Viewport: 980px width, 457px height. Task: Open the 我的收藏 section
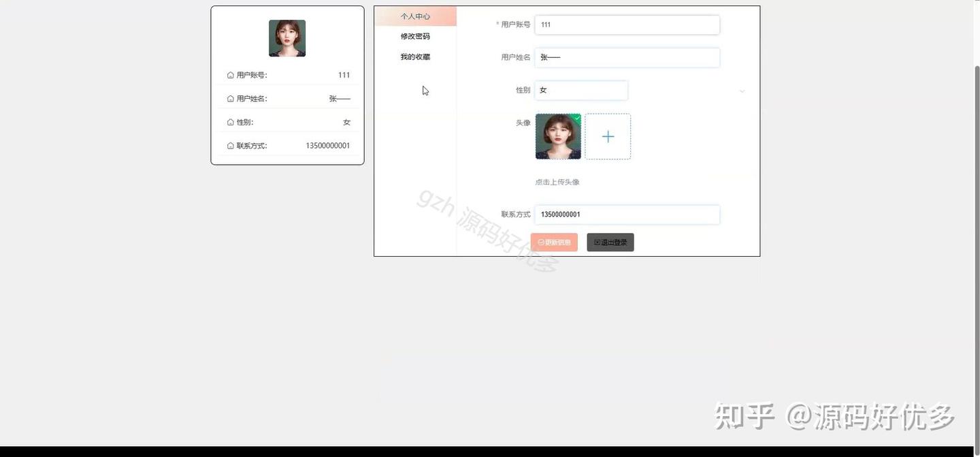coord(415,55)
